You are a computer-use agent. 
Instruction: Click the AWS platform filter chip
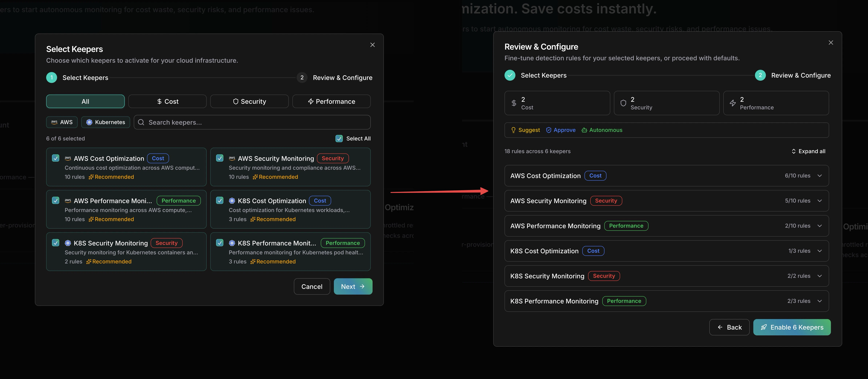(x=62, y=122)
